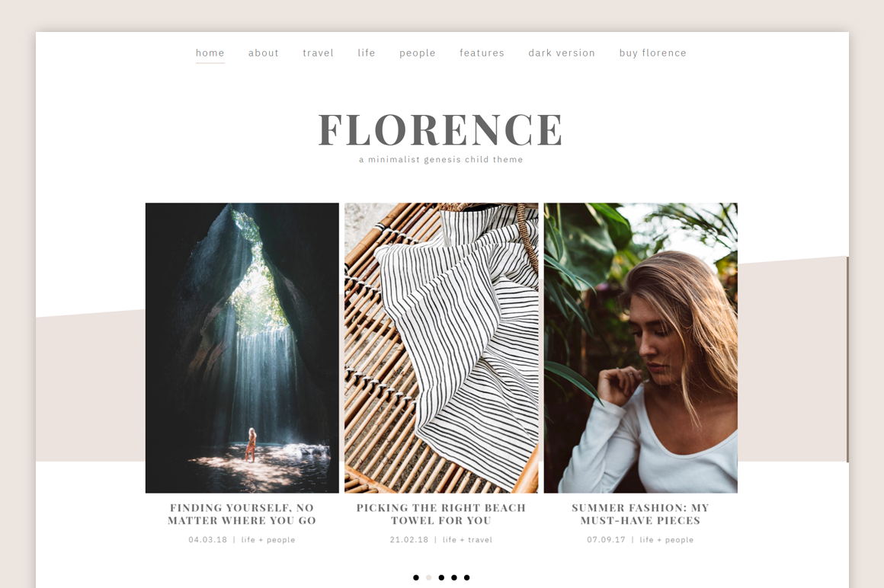This screenshot has height=588, width=884.
Task: Open Picking the Right Beach Towel post
Action: click(x=441, y=514)
